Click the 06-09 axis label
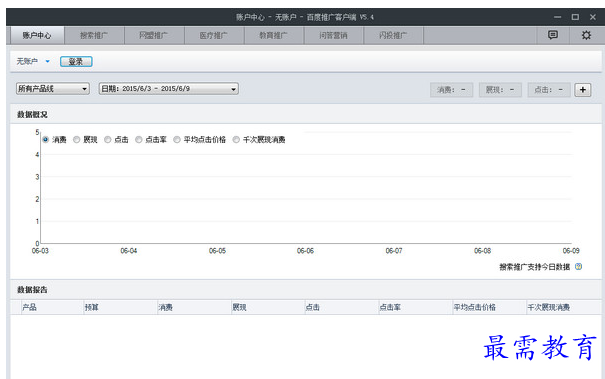605x379 pixels. pos(571,251)
